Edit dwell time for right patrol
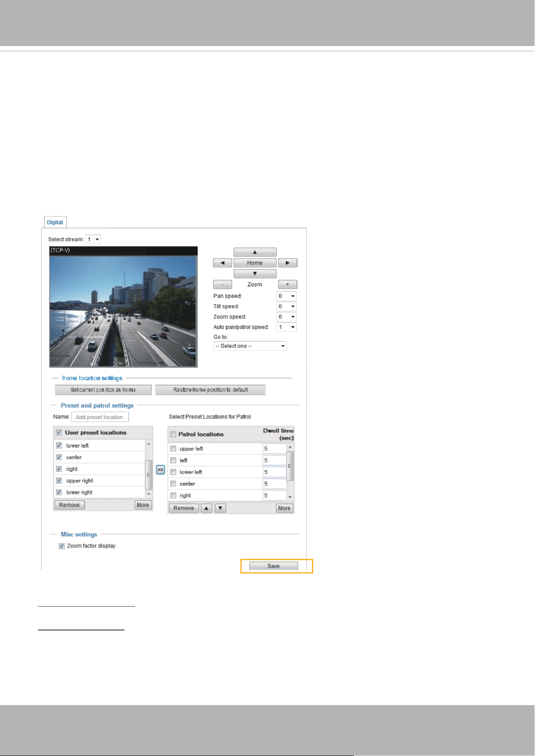The width and height of the screenshot is (535, 756). (x=274, y=496)
